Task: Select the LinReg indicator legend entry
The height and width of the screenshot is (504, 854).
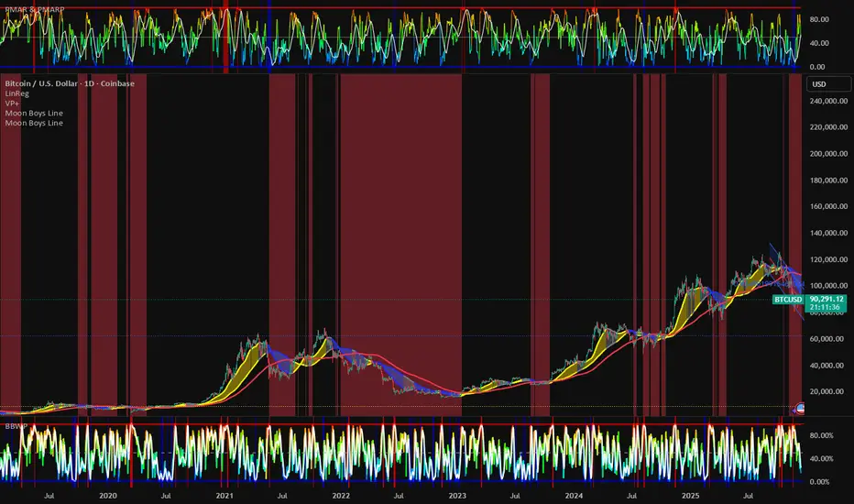Action: 16,93
